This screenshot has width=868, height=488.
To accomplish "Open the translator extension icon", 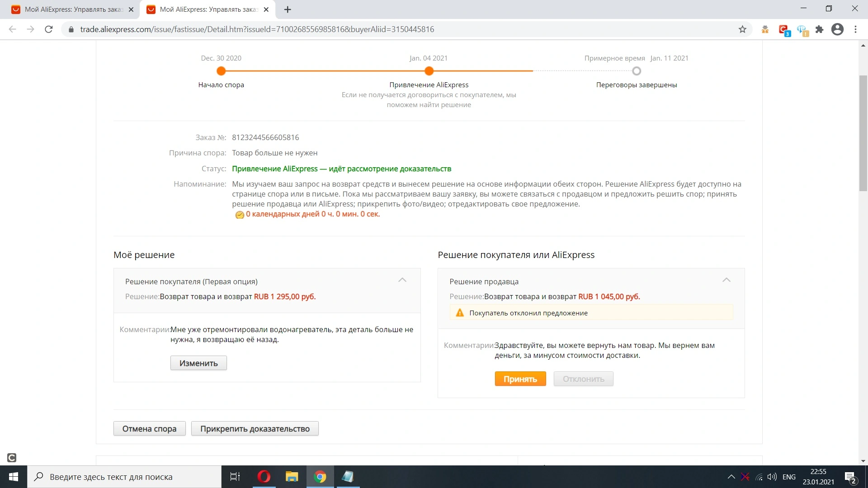I will tap(802, 30).
